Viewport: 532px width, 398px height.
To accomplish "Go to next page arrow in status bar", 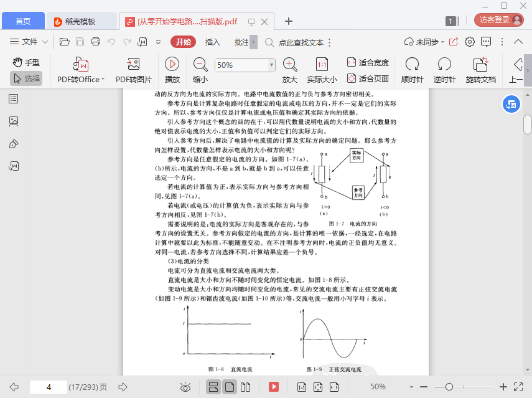I will 123,387.
